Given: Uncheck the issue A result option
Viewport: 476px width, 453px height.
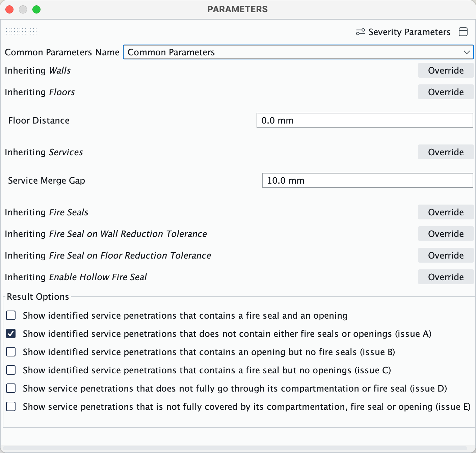Looking at the screenshot, I should (11, 334).
